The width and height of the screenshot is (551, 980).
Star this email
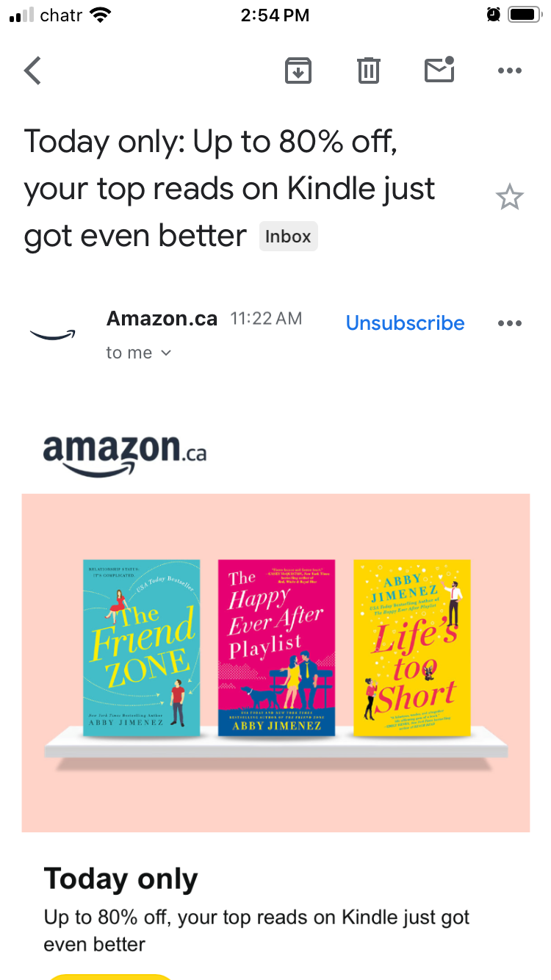[x=509, y=198]
